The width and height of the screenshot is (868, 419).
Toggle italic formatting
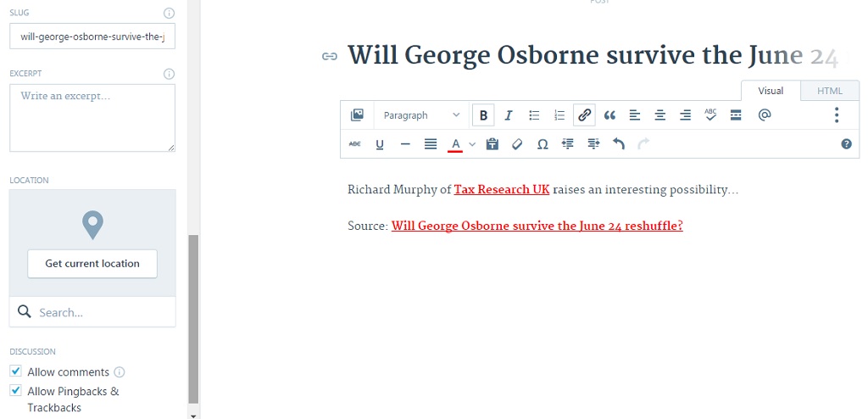coord(509,115)
